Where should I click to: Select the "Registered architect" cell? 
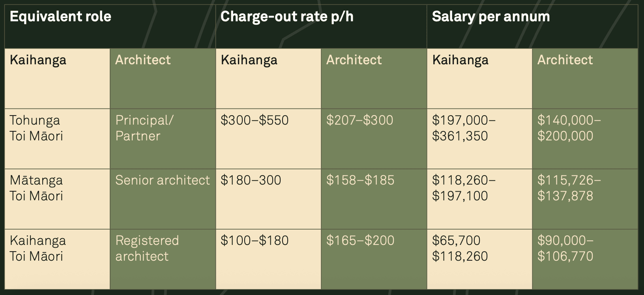pos(147,248)
